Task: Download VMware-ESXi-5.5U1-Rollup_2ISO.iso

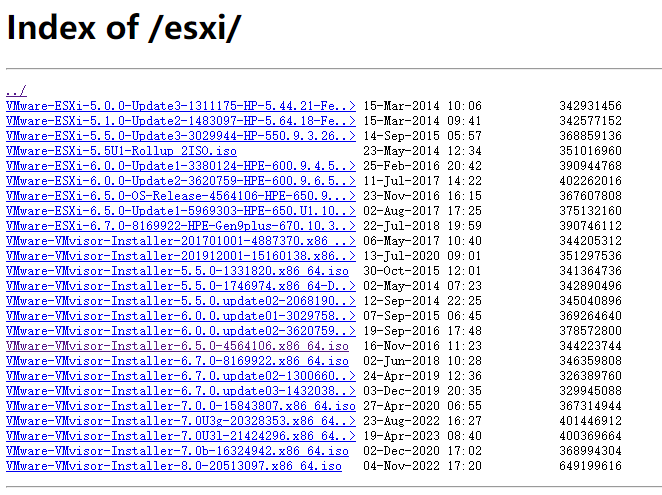Action: click(121, 151)
